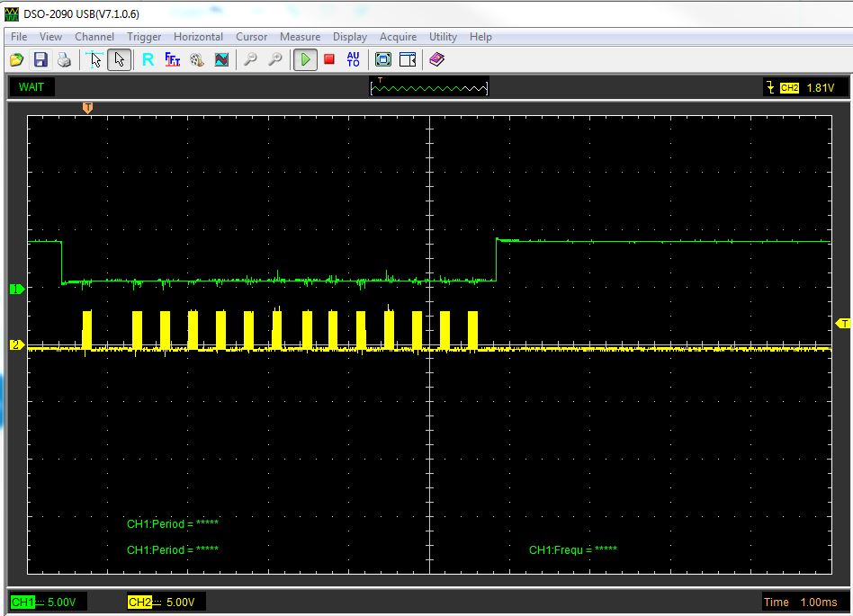Screen dimensions: 853x616
Task: Select the cursor measurement pointer tool
Action: (94, 59)
